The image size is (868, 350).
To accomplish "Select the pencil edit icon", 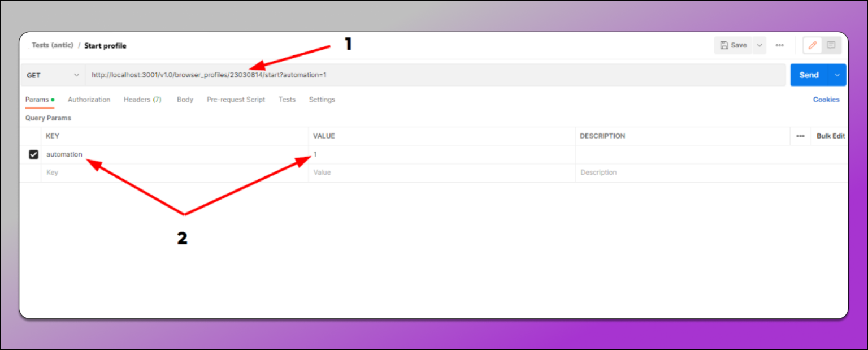I will pyautogui.click(x=813, y=45).
